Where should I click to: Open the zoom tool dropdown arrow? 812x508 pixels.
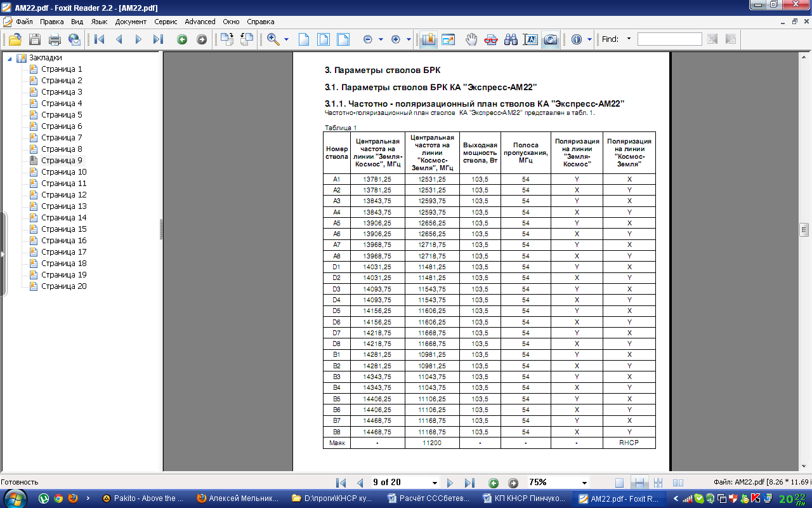[286, 39]
